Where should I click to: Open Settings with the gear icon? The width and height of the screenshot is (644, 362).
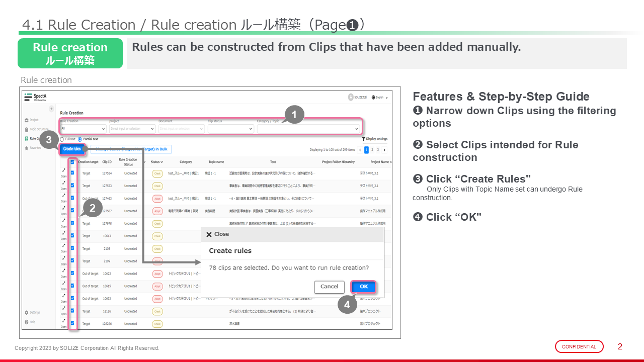32,312
